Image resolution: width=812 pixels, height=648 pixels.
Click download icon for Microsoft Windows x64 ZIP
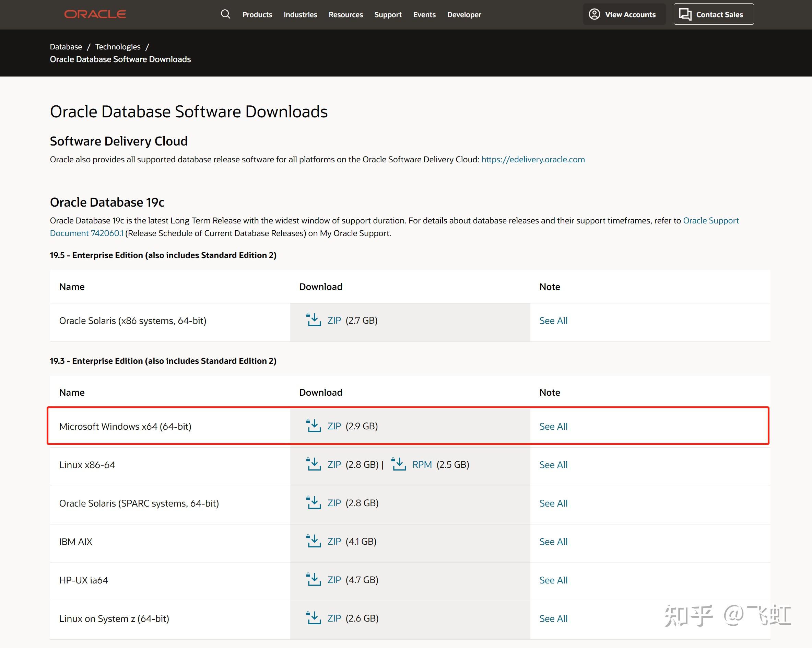313,426
